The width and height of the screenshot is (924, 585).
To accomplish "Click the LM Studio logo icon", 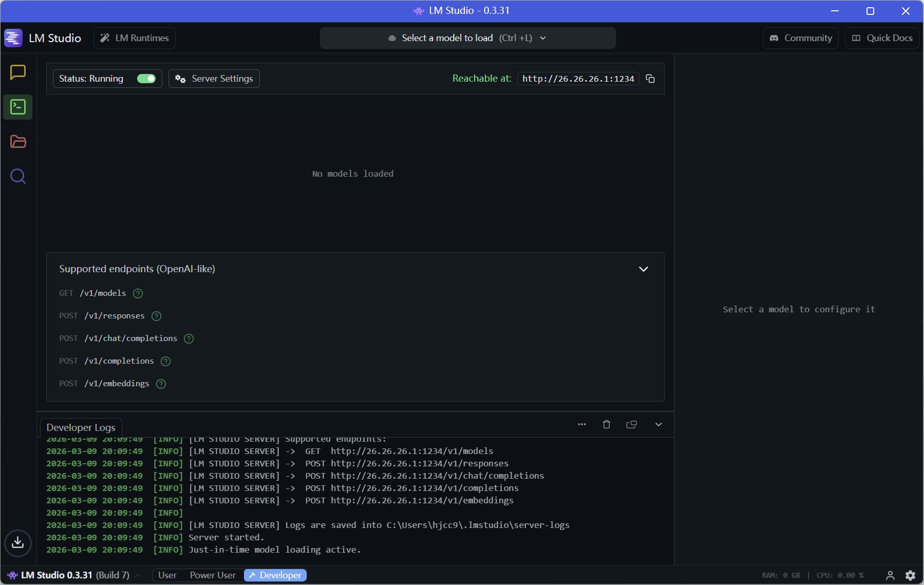I will [x=13, y=38].
